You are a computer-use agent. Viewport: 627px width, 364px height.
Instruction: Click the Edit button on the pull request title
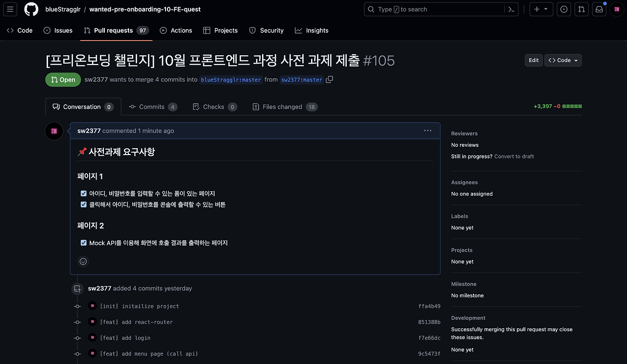pos(533,60)
